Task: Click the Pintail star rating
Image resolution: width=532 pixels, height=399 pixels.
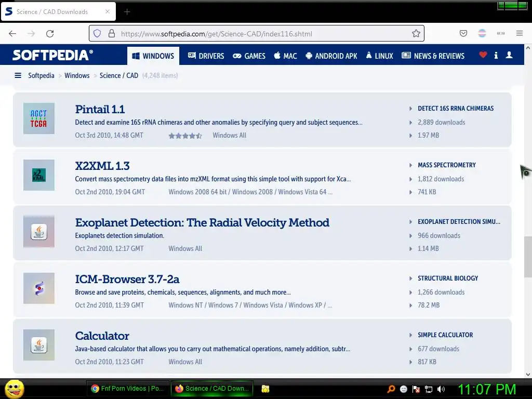Action: [x=185, y=136]
